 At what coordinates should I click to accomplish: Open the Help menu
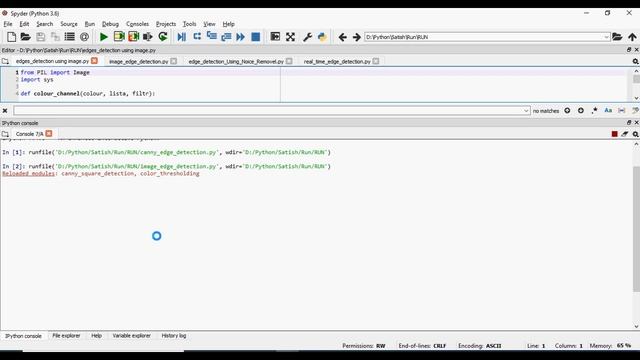pos(228,24)
